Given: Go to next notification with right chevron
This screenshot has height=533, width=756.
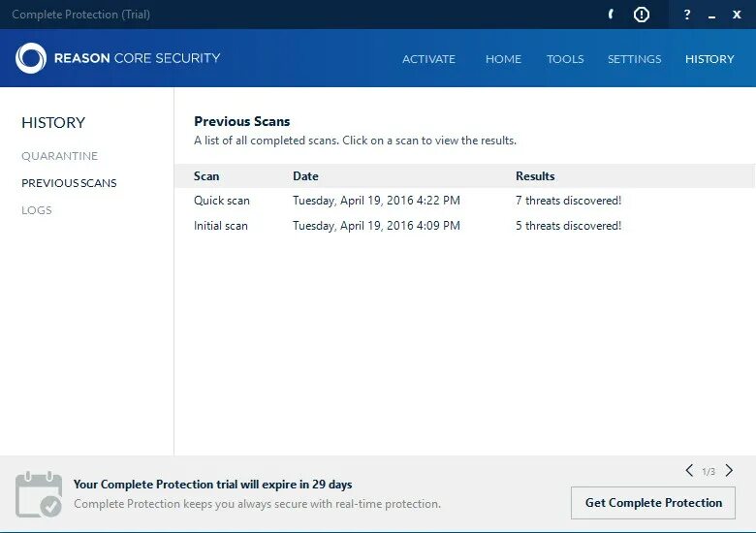Looking at the screenshot, I should (x=729, y=470).
